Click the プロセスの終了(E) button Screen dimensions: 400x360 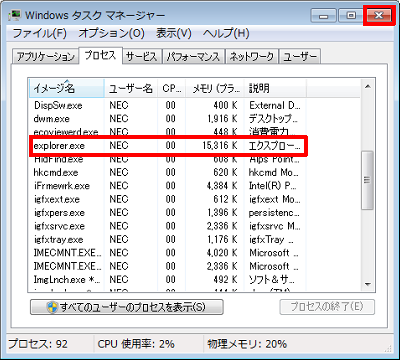click(x=327, y=307)
